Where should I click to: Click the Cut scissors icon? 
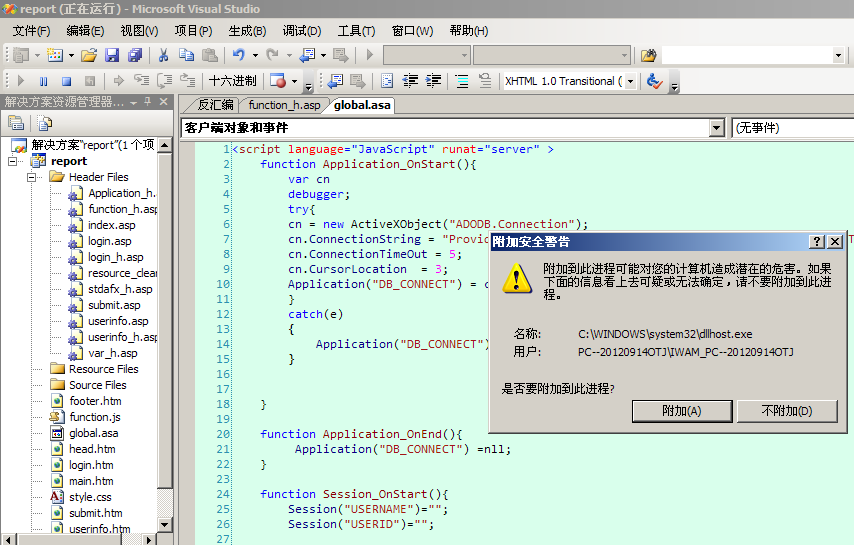[x=163, y=55]
